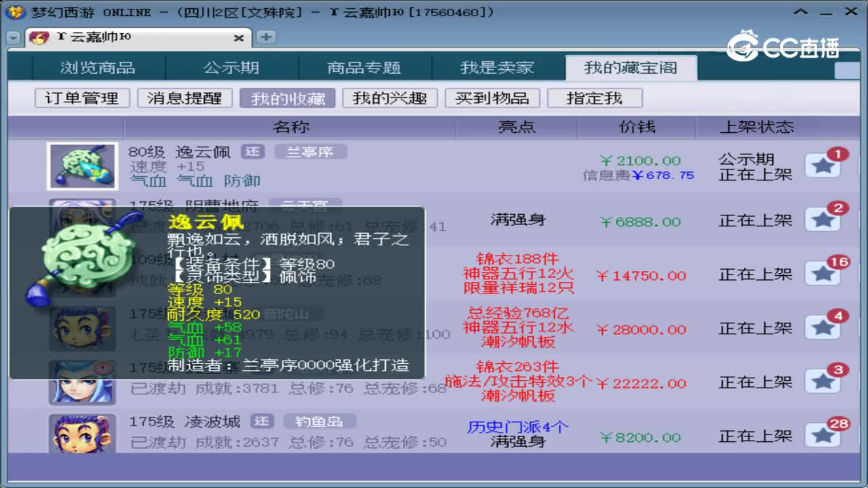Click avatar of the ¥28000.00 character
The image size is (868, 488).
click(82, 329)
